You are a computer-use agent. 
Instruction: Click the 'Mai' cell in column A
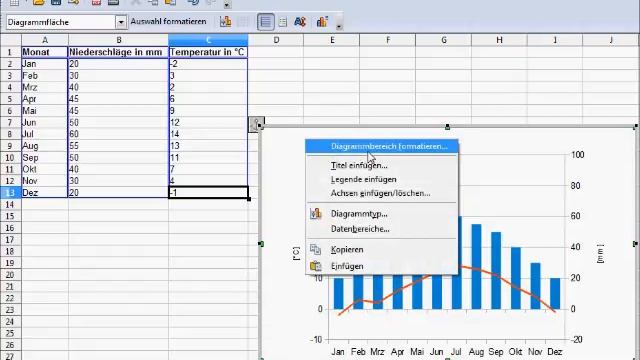44,111
